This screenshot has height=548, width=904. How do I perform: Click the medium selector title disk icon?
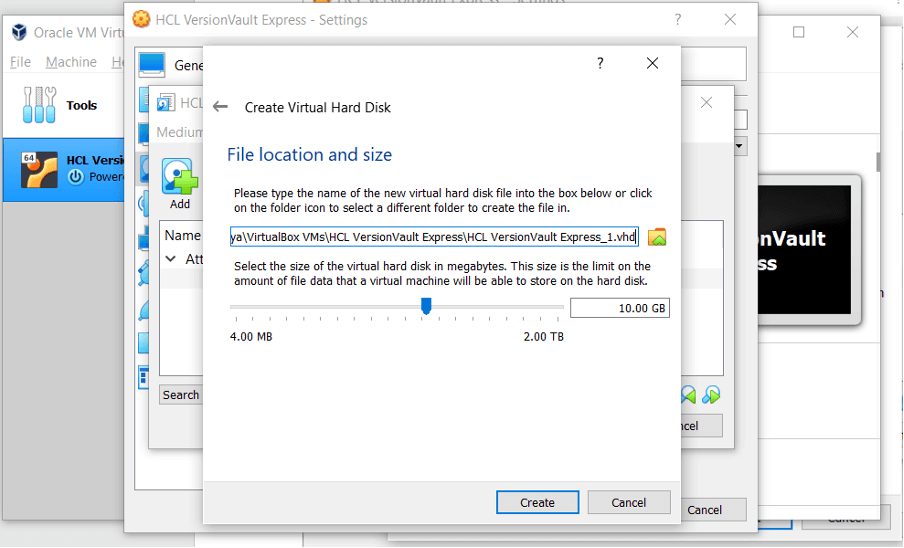166,103
